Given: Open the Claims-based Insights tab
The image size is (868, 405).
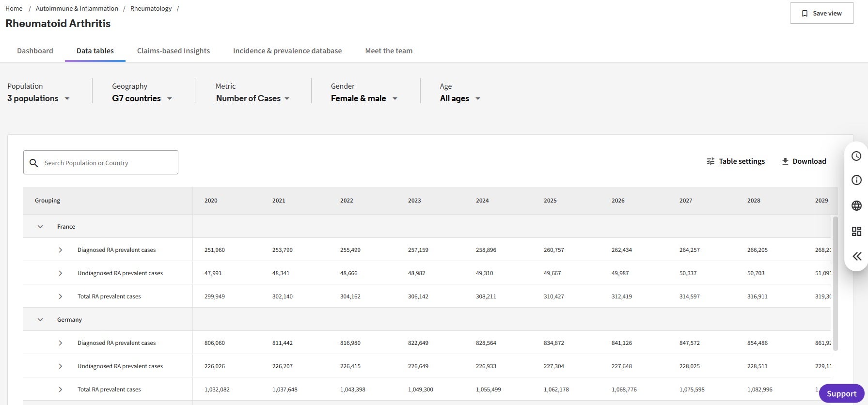Looking at the screenshot, I should (x=174, y=51).
